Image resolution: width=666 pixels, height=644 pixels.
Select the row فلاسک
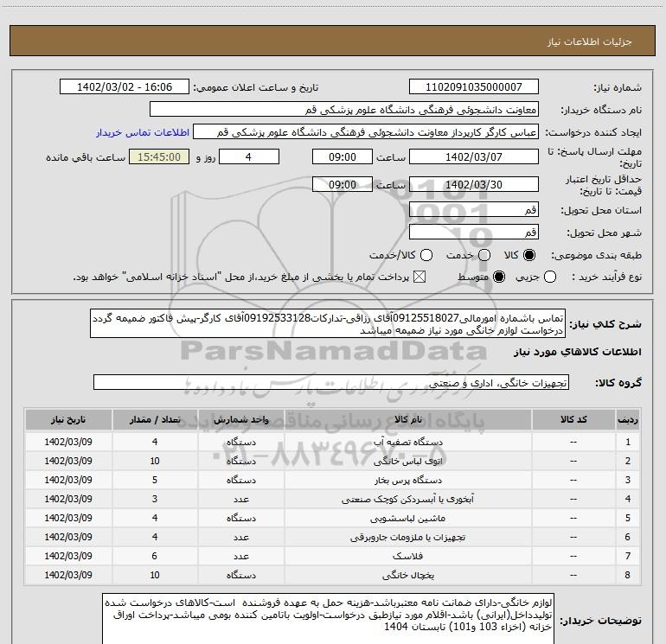click(332, 556)
